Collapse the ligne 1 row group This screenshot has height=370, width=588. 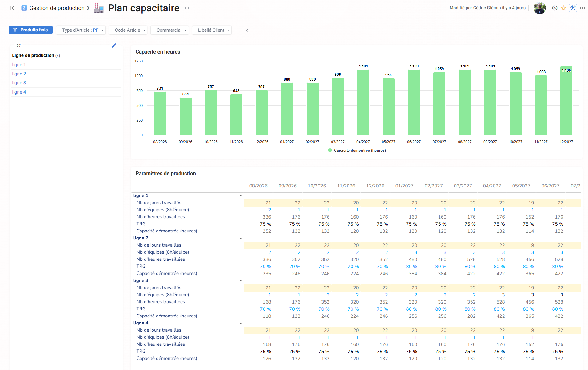click(241, 196)
